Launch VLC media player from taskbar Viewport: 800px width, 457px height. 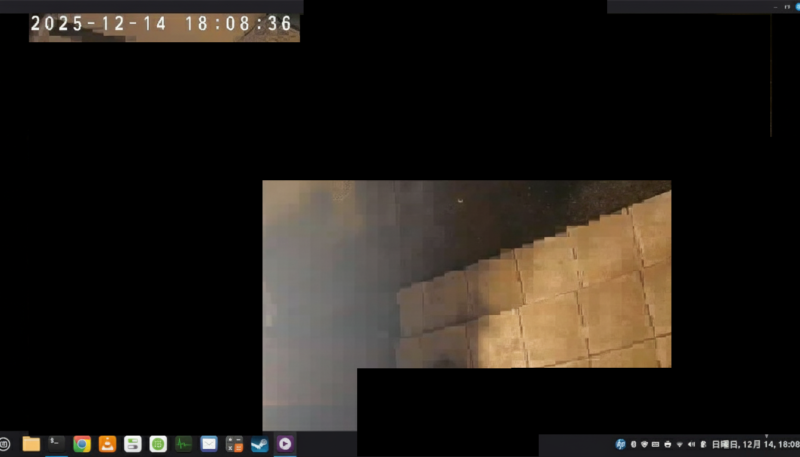click(x=108, y=444)
